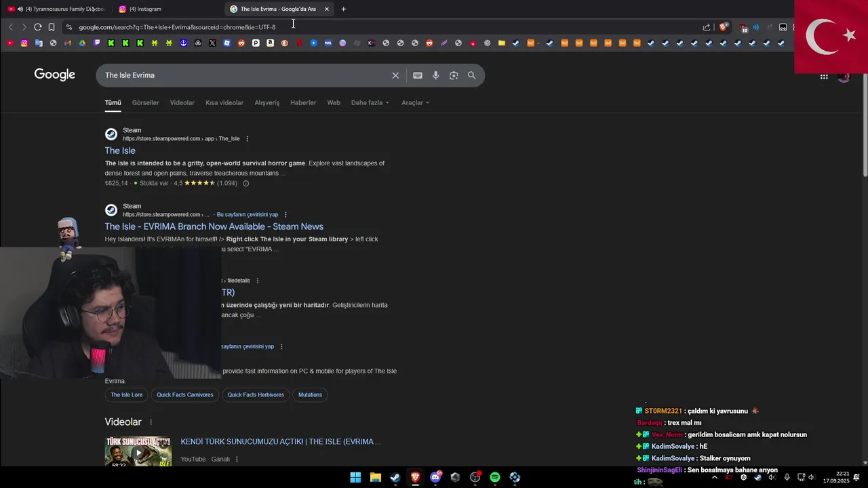The image size is (868, 488).
Task: Open the yellow folder in bookmarks bar
Action: coord(501,43)
